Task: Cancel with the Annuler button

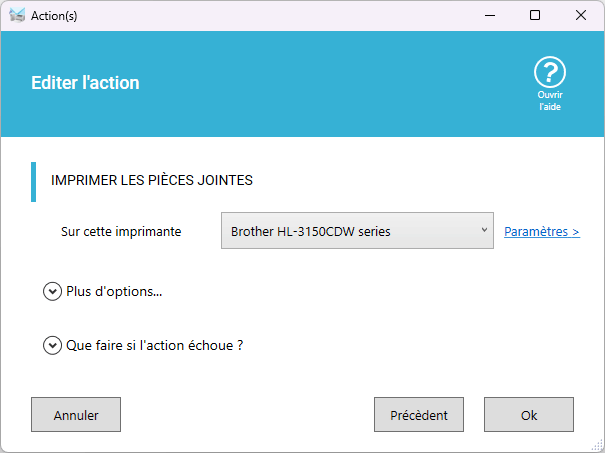Action: tap(76, 415)
